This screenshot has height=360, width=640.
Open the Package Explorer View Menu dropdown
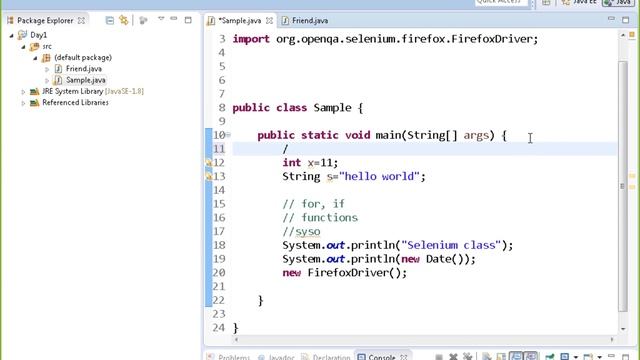coord(161,19)
